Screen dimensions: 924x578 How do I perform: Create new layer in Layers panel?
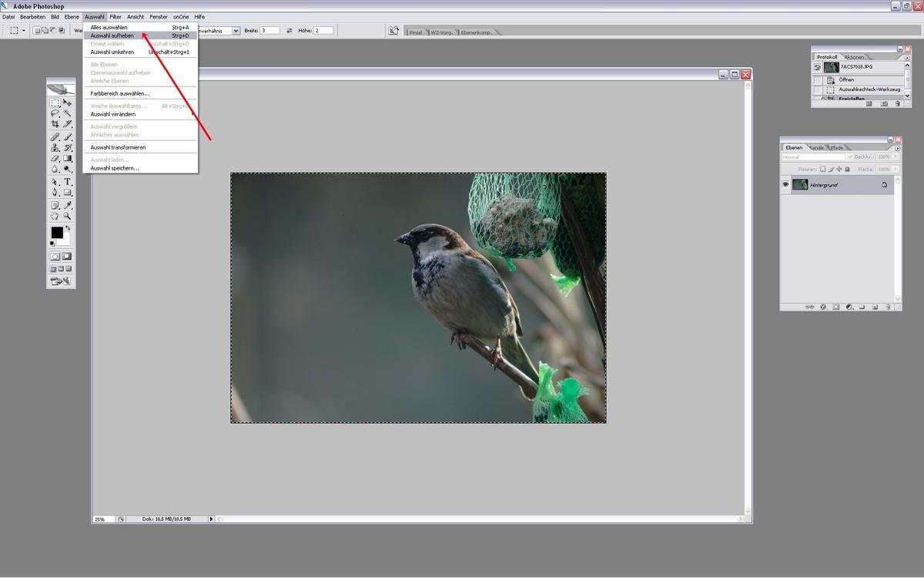pyautogui.click(x=875, y=307)
